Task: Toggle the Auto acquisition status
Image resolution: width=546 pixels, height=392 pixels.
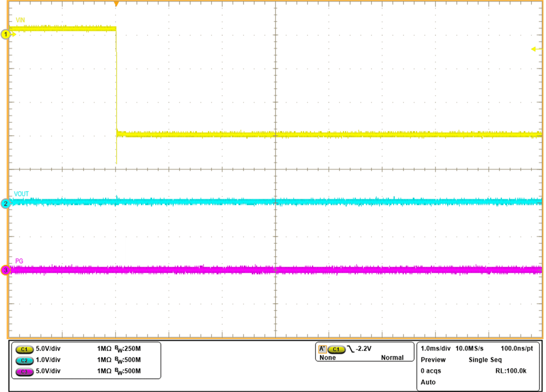Action: click(429, 382)
